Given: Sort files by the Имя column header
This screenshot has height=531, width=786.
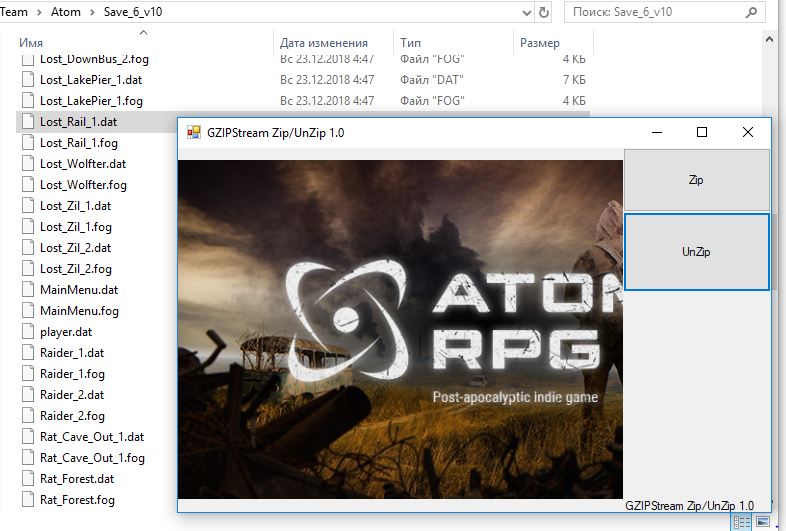Looking at the screenshot, I should [31, 43].
